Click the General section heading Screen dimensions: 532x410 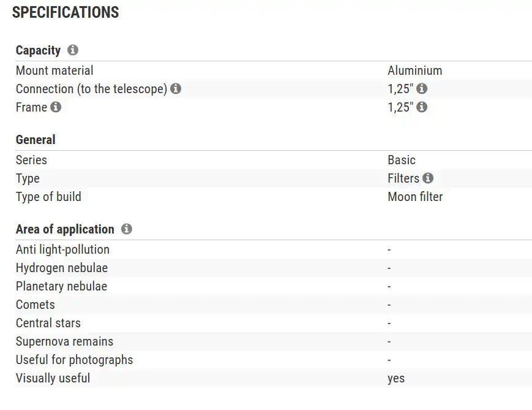(36, 140)
